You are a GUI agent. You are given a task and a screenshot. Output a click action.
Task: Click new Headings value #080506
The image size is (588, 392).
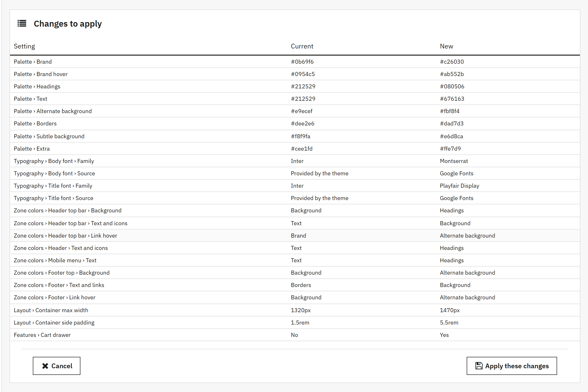452,86
